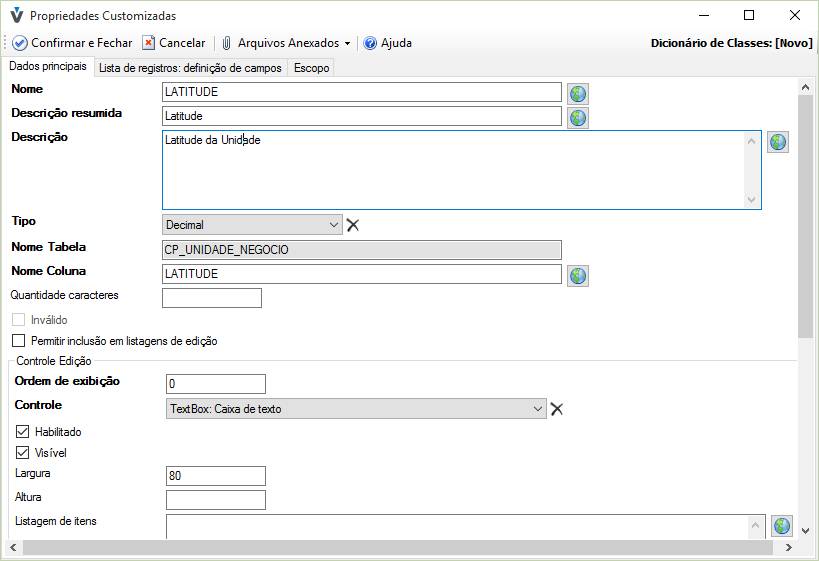
Task: Switch to Lista de registros definição de campos tab
Action: 190,68
